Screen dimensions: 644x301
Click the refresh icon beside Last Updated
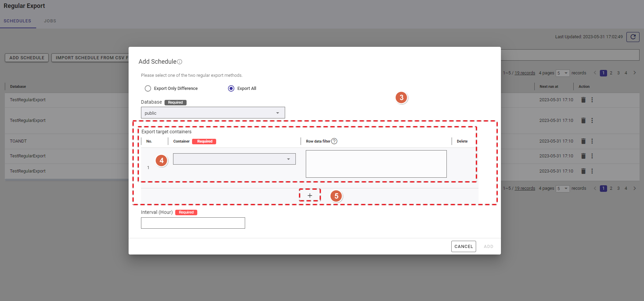pyautogui.click(x=633, y=37)
